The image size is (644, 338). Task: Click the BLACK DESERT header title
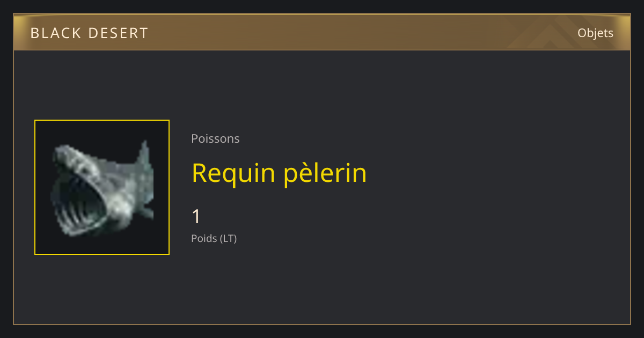tap(89, 33)
